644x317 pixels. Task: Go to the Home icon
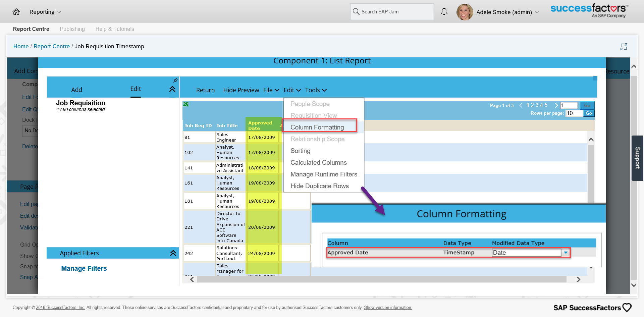(x=16, y=12)
